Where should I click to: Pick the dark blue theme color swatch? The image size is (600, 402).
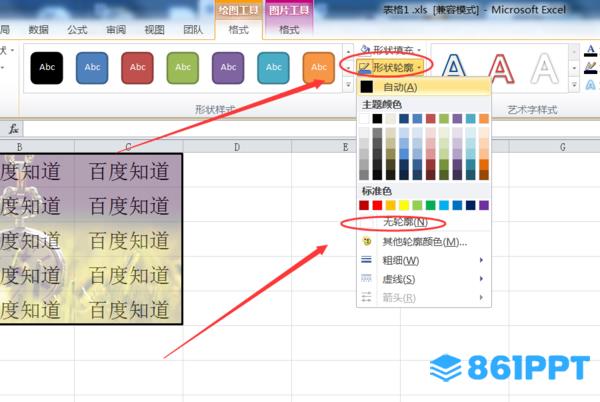tap(404, 119)
